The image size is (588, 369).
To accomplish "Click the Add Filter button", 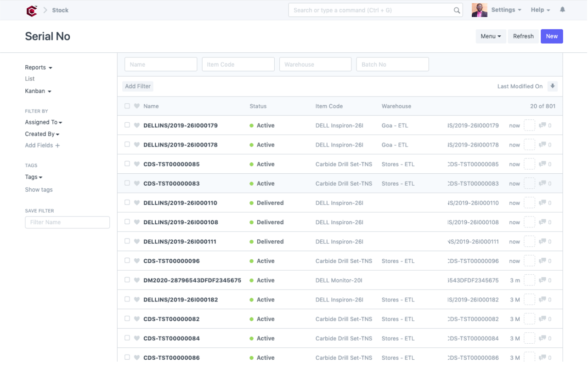I will [137, 86].
